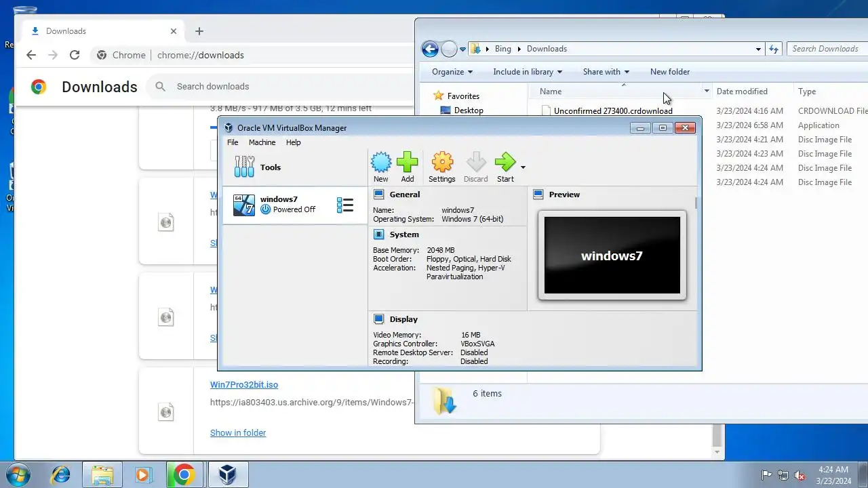Open Include in library dropdown
The width and height of the screenshot is (868, 488).
pos(528,72)
